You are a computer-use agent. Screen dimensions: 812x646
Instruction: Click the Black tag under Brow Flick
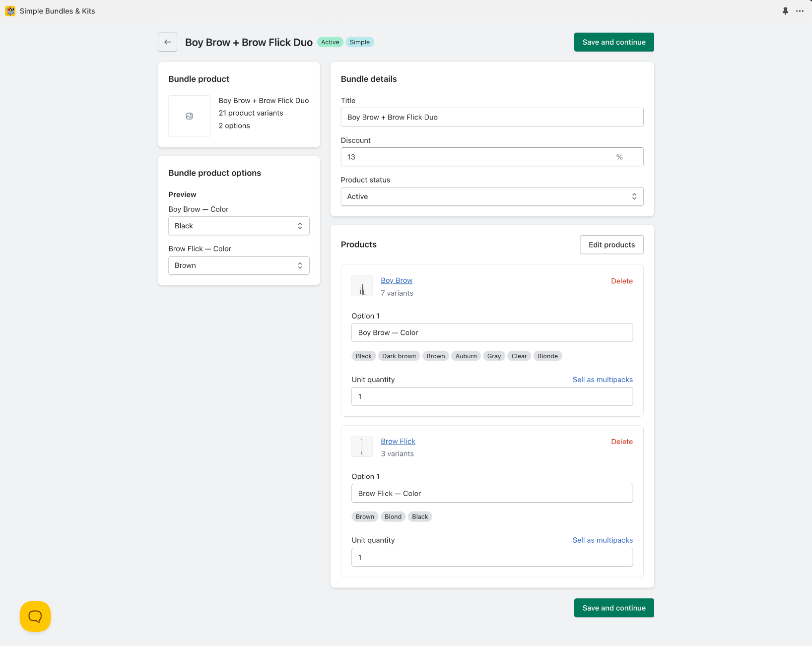pos(420,517)
